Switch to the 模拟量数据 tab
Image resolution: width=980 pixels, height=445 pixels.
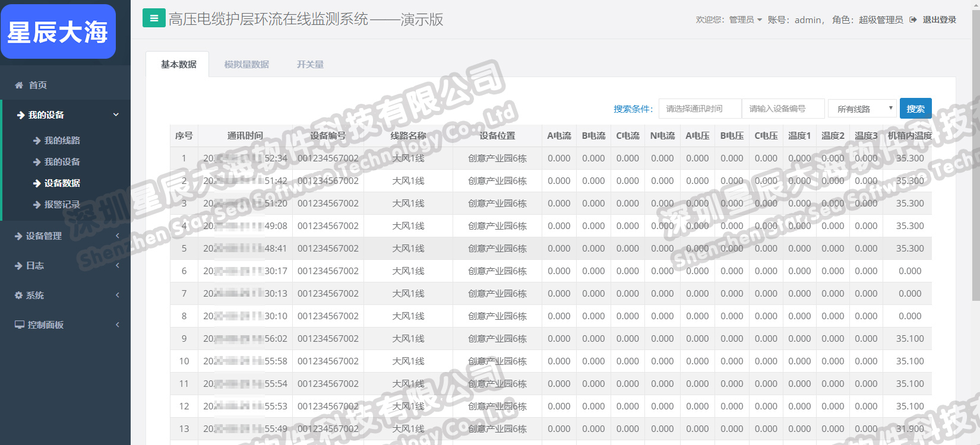[246, 64]
